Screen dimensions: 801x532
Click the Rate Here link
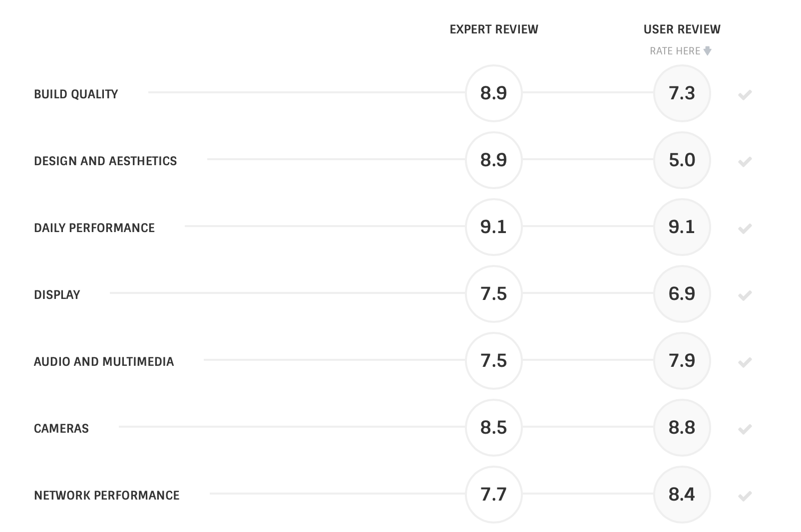(x=675, y=51)
